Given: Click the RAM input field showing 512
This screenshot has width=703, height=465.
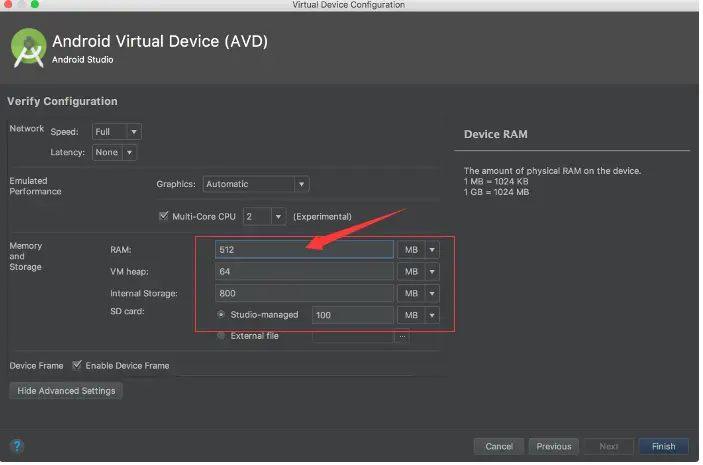Looking at the screenshot, I should tap(304, 250).
